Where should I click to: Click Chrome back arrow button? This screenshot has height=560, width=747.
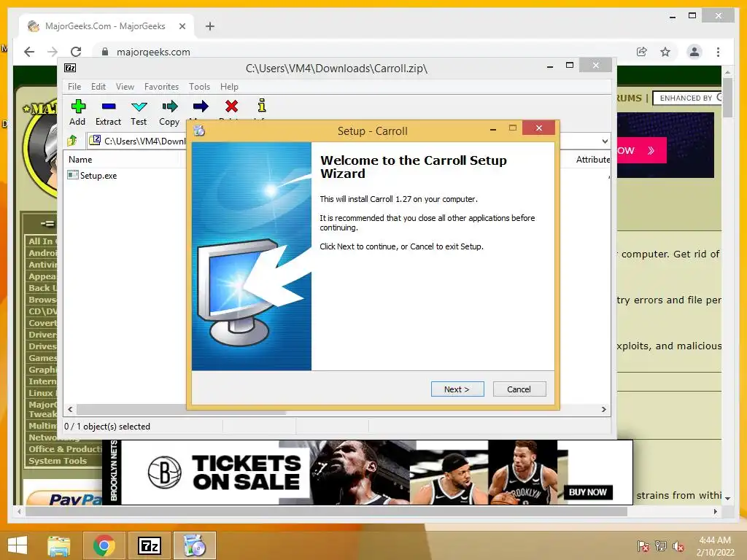coord(29,52)
